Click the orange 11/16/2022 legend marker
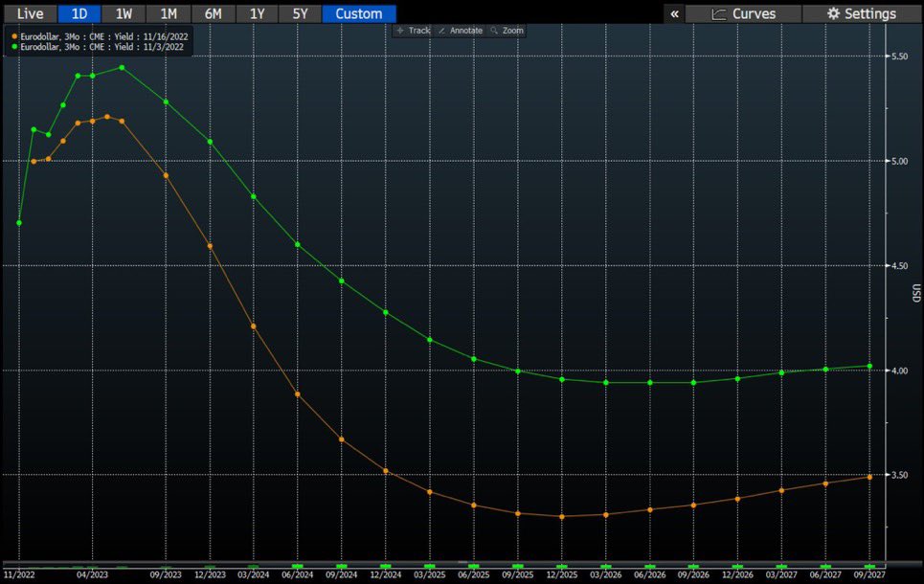Viewport: 924px width, 584px height. (x=14, y=36)
